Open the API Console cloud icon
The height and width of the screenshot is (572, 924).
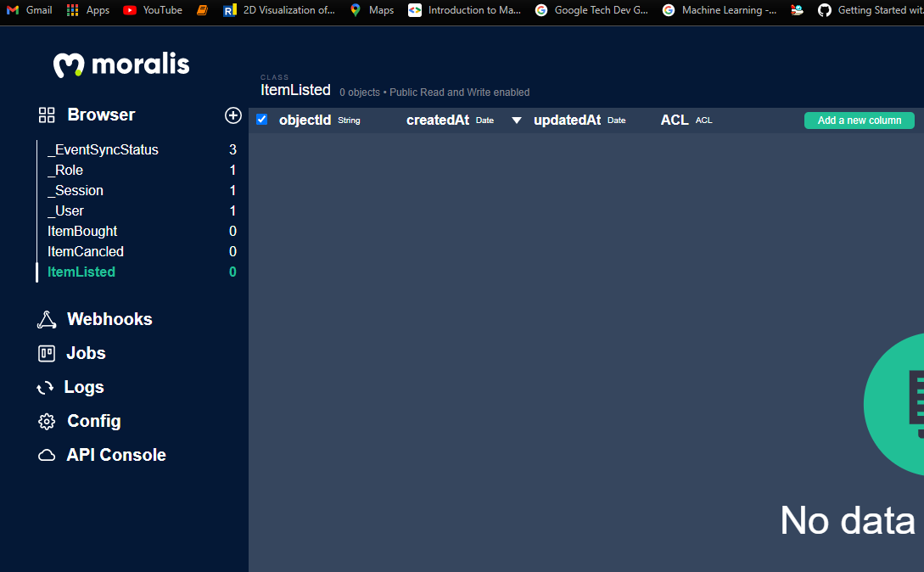(47, 455)
